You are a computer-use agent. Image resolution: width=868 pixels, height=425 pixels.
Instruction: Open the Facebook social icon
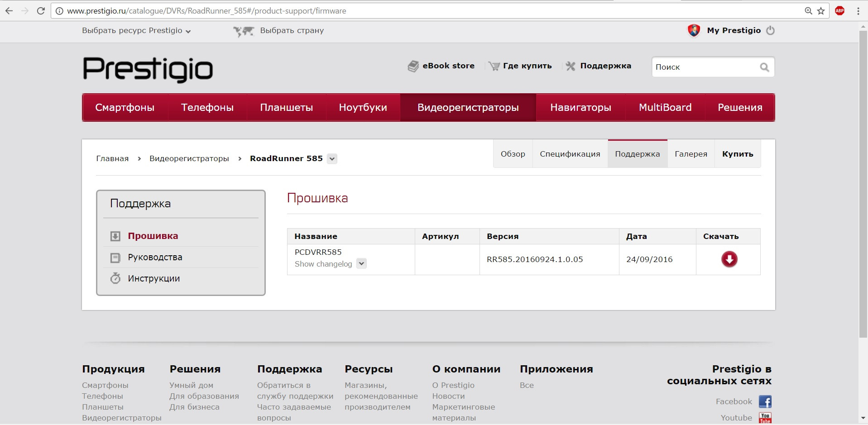click(765, 401)
